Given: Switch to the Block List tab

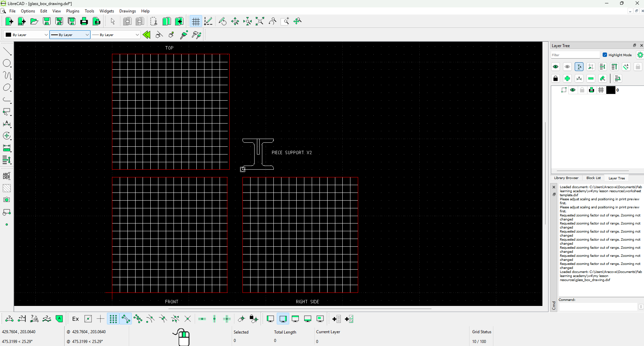Looking at the screenshot, I should 593,178.
